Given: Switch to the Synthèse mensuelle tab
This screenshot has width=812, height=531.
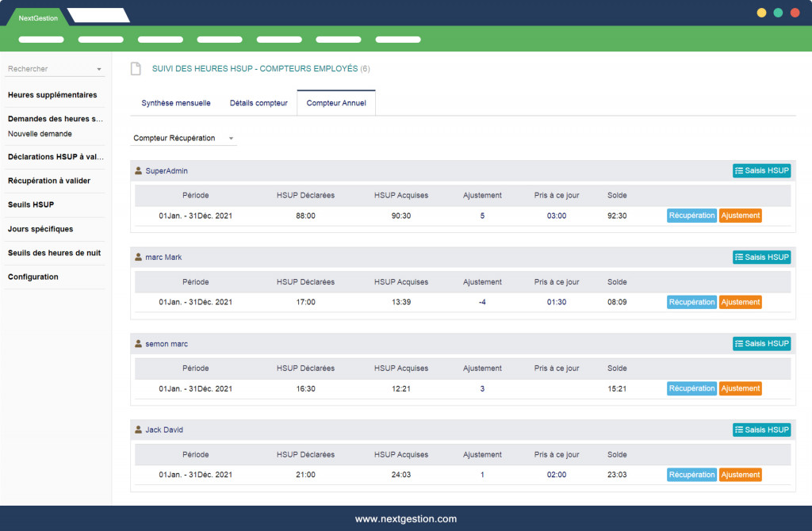Looking at the screenshot, I should pos(176,103).
